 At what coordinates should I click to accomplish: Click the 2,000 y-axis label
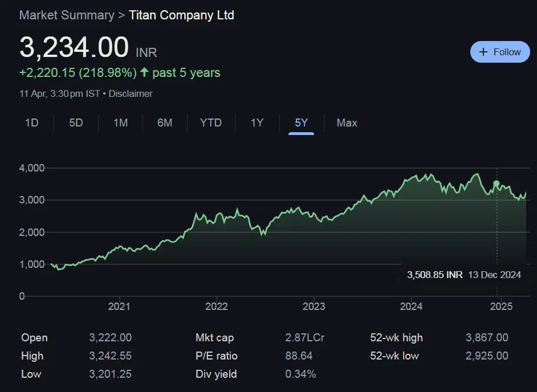(32, 232)
